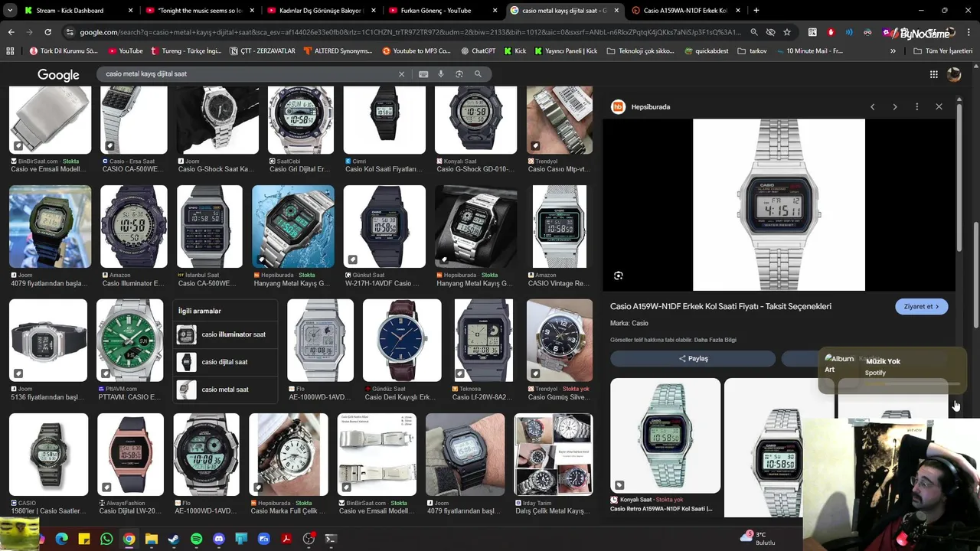This screenshot has height=551, width=980.
Task: Open File Explorer from the taskbar
Action: click(x=152, y=540)
